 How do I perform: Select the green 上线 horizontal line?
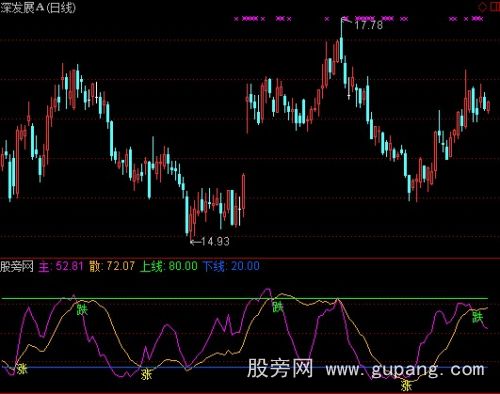click(x=244, y=299)
